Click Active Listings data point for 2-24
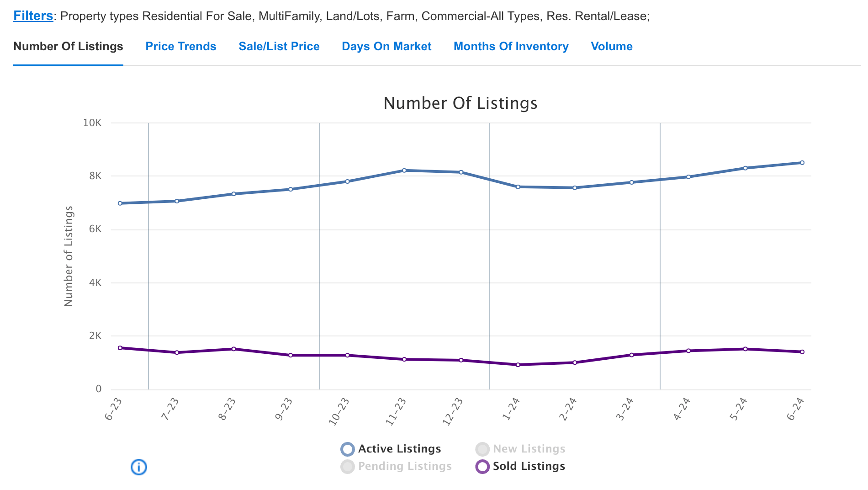The image size is (868, 490). pos(575,188)
